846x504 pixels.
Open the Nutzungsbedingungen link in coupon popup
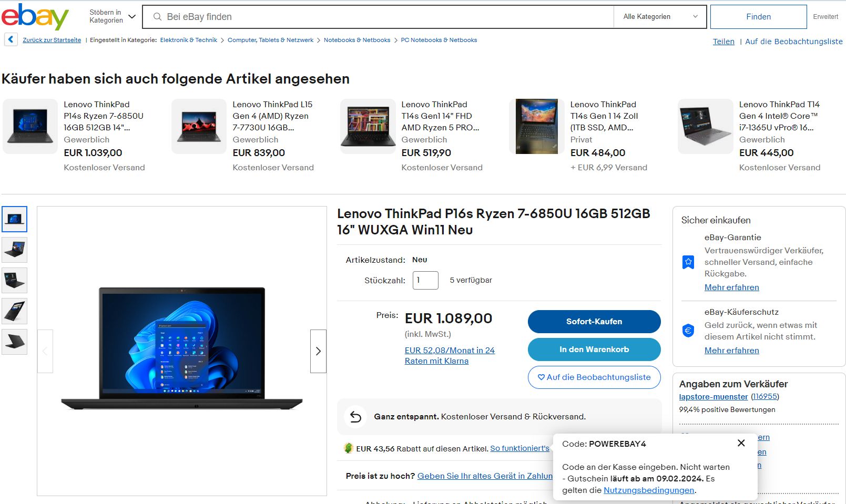(x=649, y=490)
